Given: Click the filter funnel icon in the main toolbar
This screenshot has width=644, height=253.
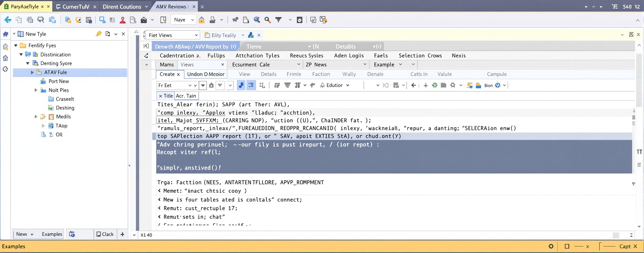Looking at the screenshot, I should [279, 20].
